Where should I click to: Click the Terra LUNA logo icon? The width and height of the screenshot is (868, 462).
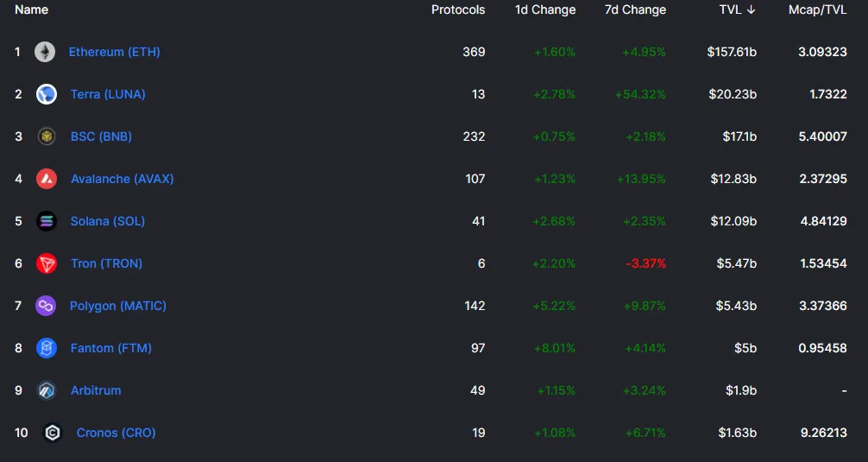[x=47, y=94]
